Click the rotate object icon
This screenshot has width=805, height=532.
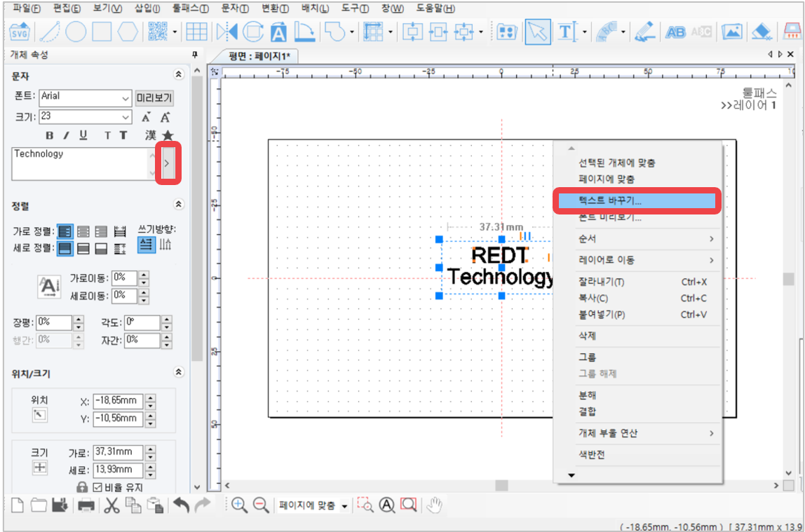(x=252, y=32)
